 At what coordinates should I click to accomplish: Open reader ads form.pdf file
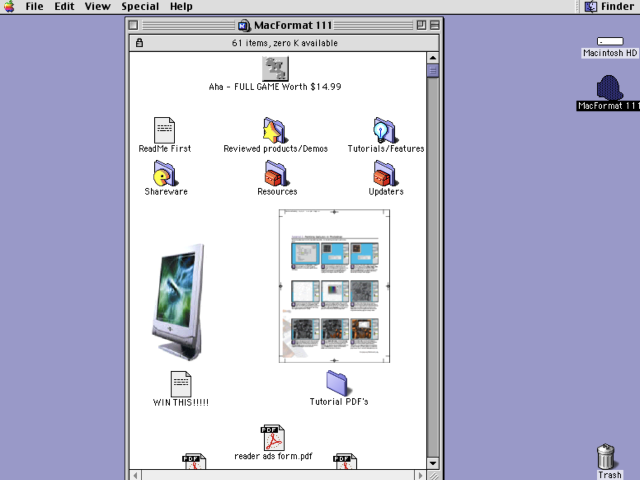point(273,437)
